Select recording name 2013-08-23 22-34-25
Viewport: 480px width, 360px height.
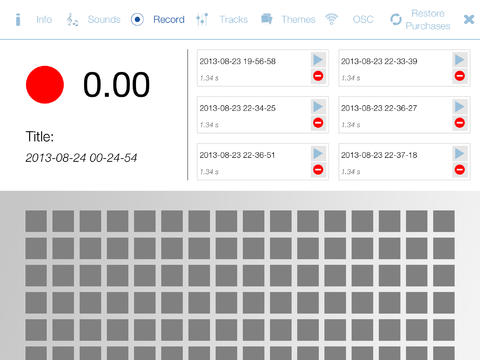coord(238,108)
